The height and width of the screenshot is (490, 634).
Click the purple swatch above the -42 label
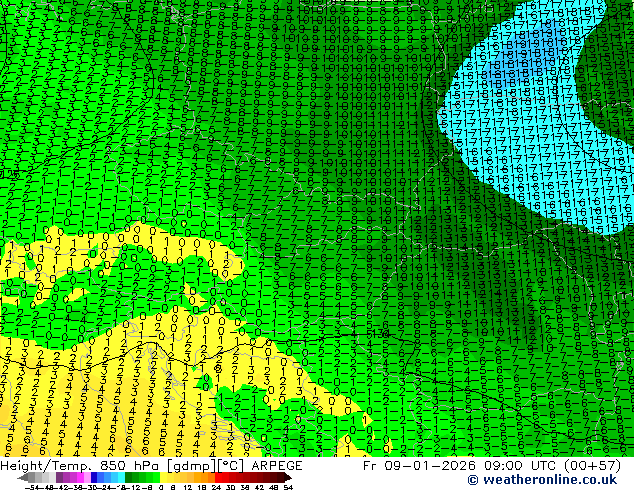point(59,478)
